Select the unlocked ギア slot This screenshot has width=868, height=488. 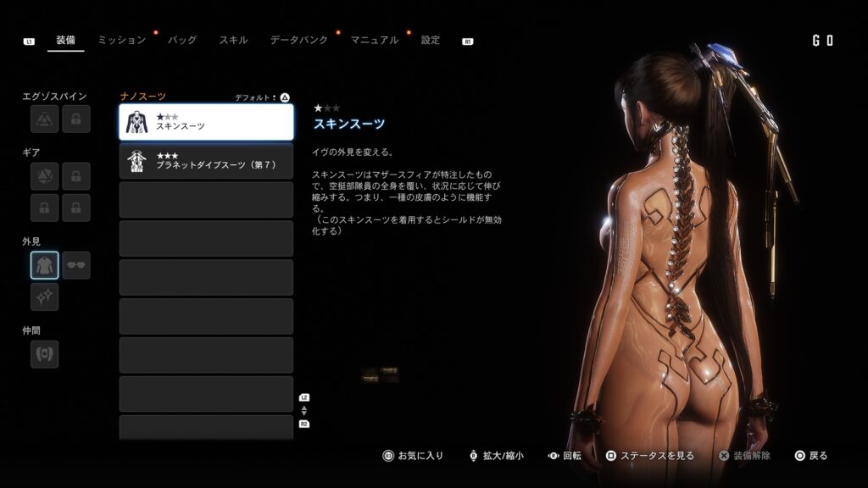[45, 176]
